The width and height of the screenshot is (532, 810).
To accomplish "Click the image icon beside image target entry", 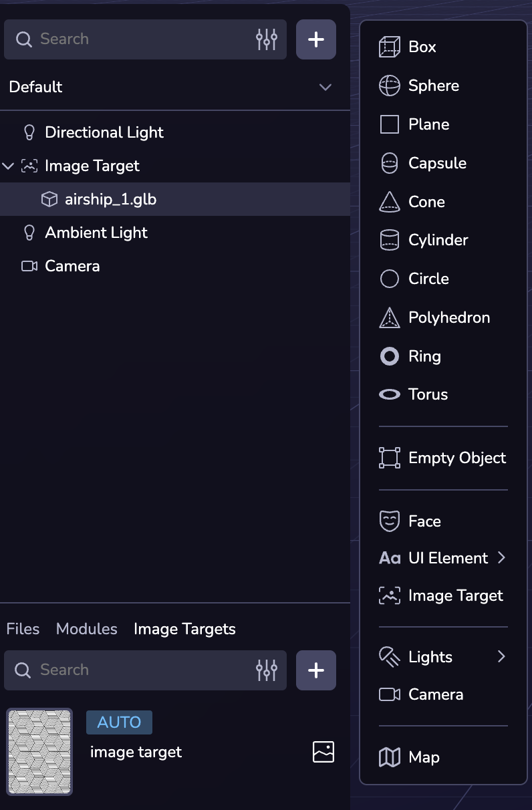I will click(x=323, y=752).
